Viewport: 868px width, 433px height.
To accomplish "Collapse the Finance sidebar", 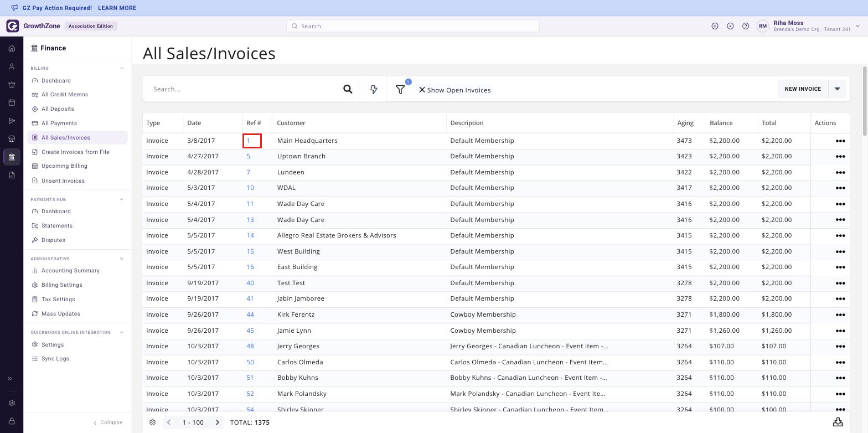I will tap(108, 422).
